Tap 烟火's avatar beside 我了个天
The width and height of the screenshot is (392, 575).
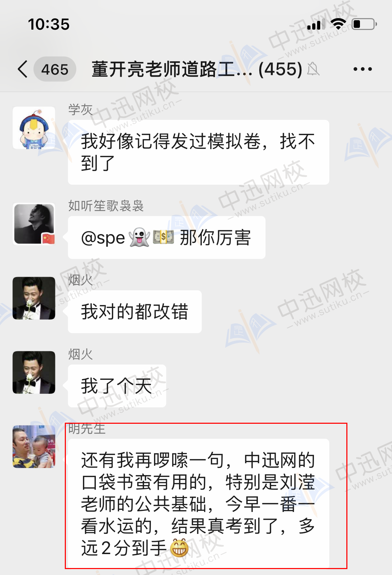point(34,373)
